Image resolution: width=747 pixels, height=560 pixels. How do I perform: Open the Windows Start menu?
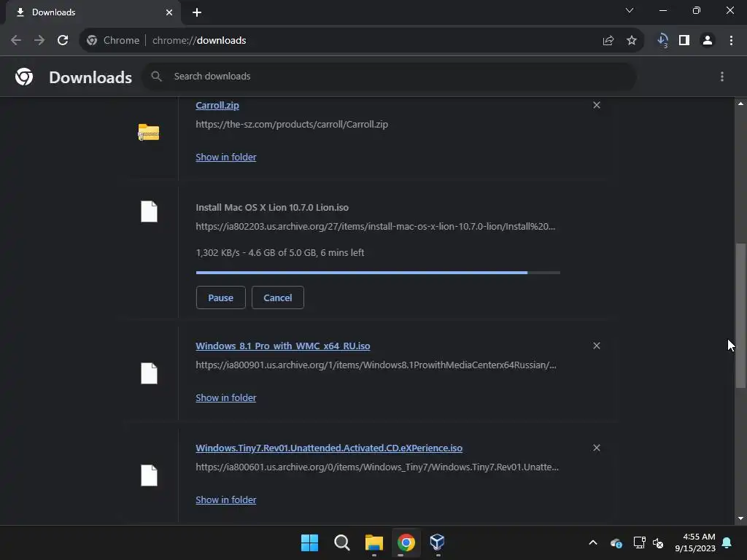point(309,542)
